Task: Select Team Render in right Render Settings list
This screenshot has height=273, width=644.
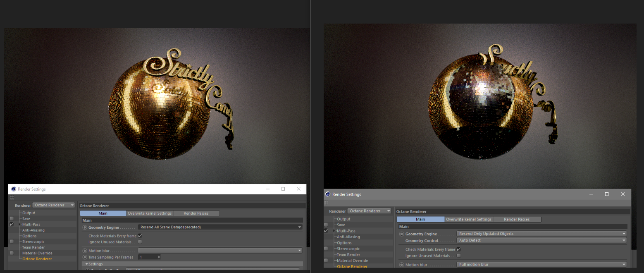Action: (x=348, y=255)
